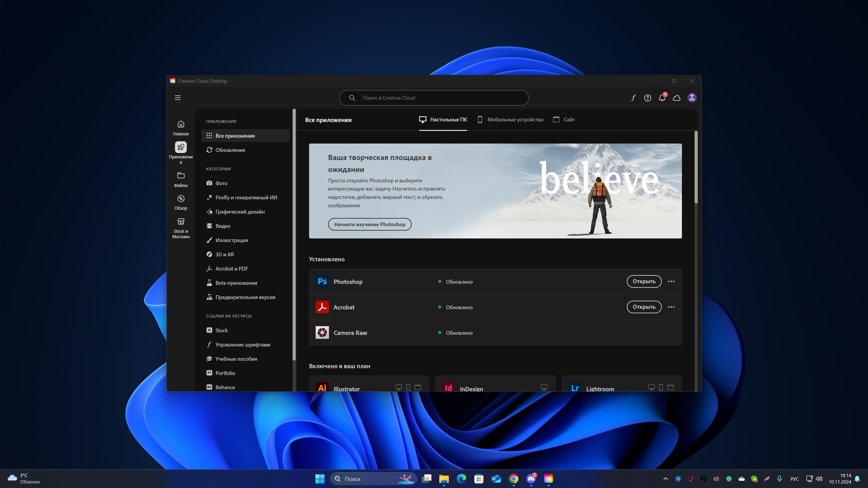Image resolution: width=868 pixels, height=488 pixels.
Task: Show hidden tray icons chevron
Action: 665,479
